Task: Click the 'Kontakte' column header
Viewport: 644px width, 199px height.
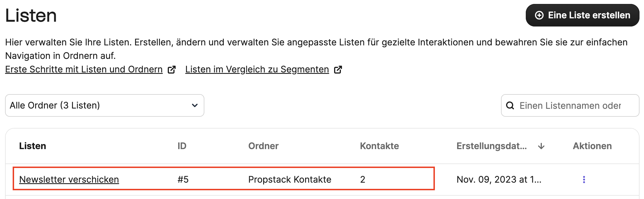Action: point(379,146)
